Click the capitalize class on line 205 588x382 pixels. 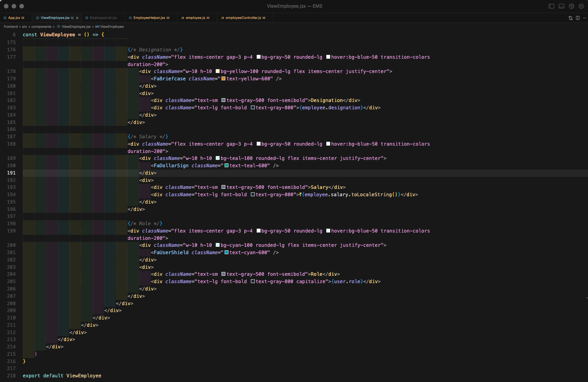[311, 282]
